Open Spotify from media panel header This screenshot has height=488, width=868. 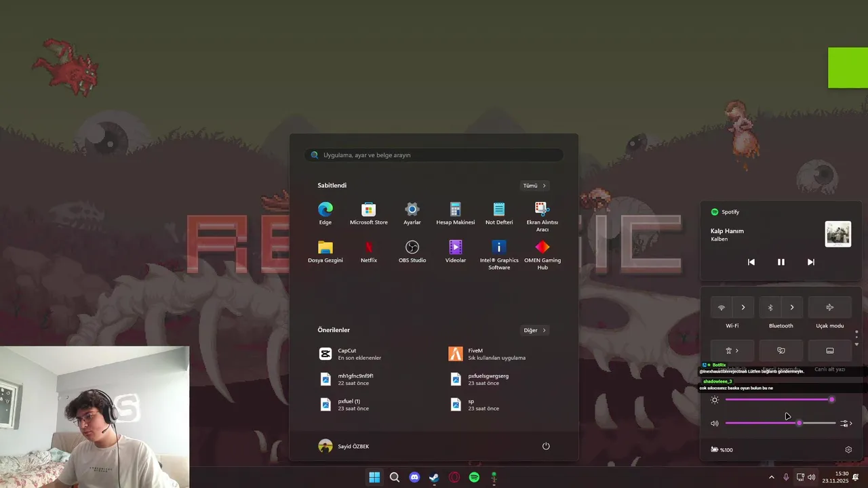click(x=725, y=212)
